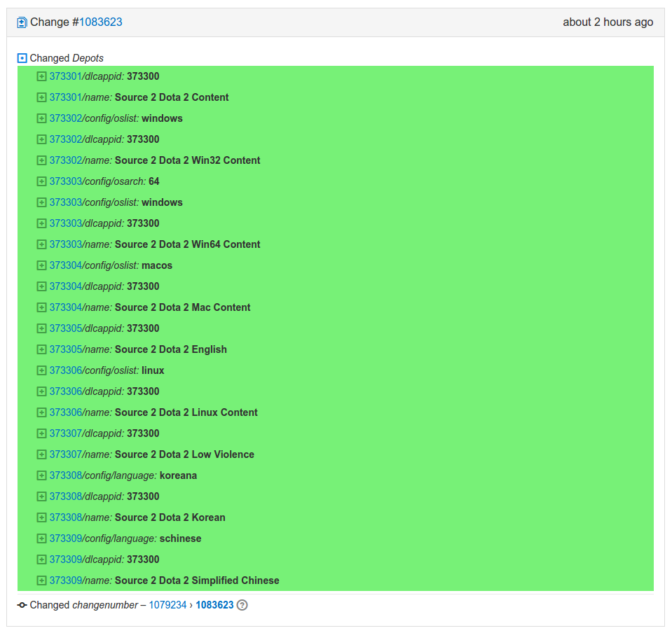This screenshot has width=672, height=633.
Task: Click the 'schinese' language value
Action: 180,538
